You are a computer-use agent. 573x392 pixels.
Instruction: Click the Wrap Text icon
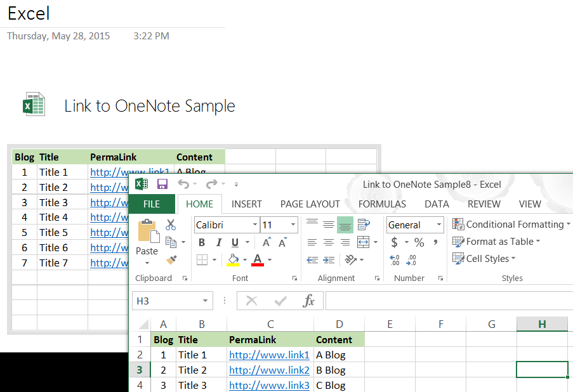364,225
